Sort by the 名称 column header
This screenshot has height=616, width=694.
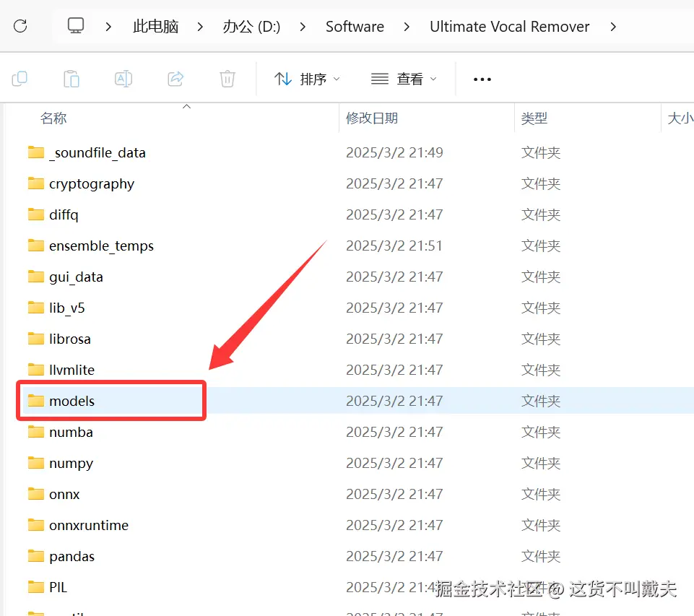(x=53, y=118)
